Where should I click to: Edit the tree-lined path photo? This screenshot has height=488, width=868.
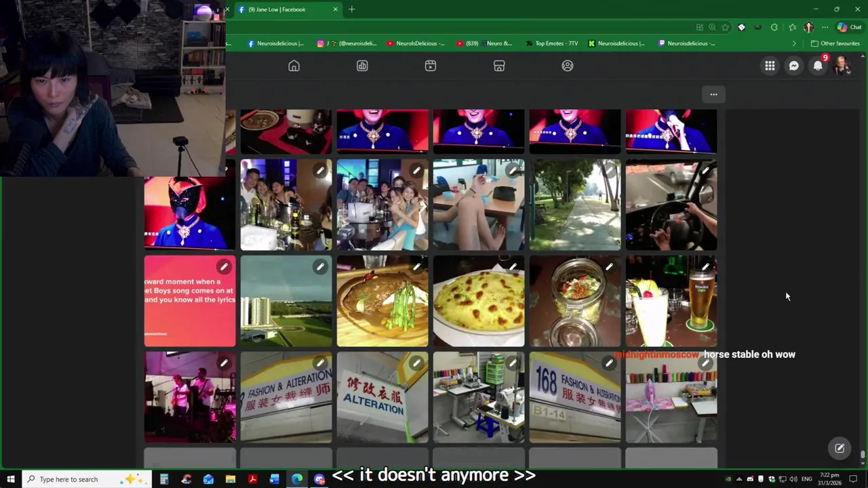point(609,171)
